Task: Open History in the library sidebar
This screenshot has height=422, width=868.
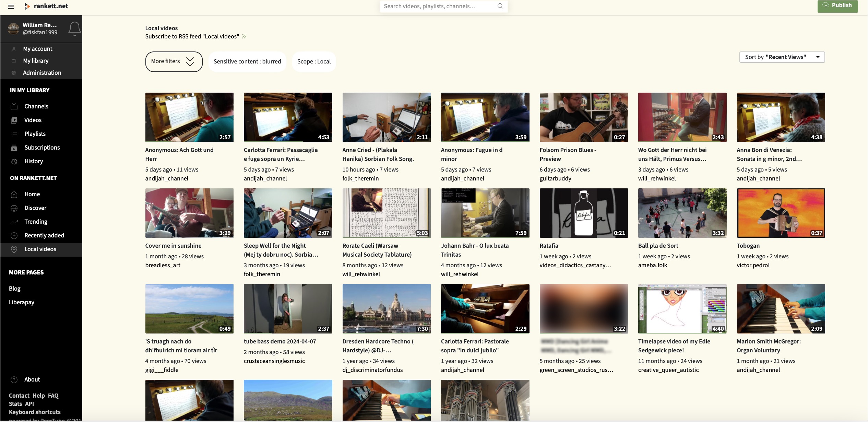Action: [33, 161]
